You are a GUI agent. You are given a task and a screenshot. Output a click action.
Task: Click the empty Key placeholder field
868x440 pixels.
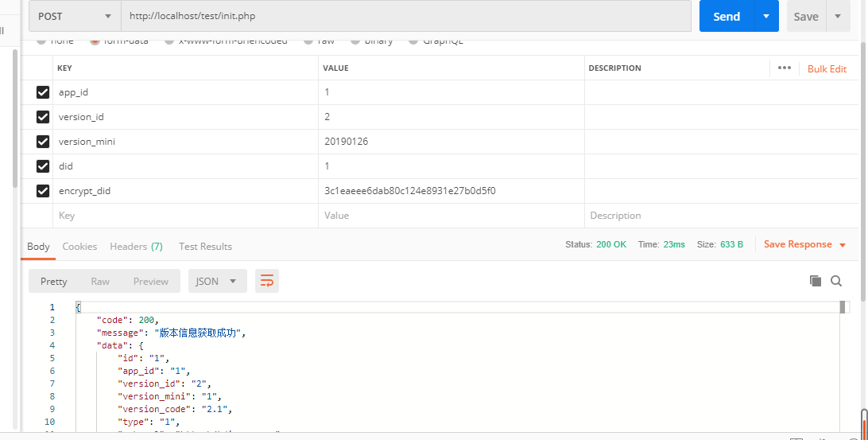click(x=185, y=216)
